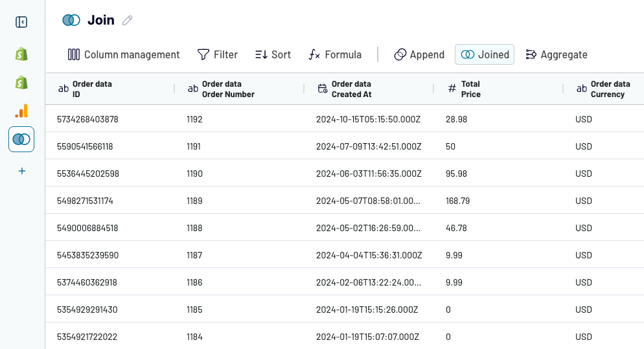
Task: Click the Append button
Action: (419, 54)
